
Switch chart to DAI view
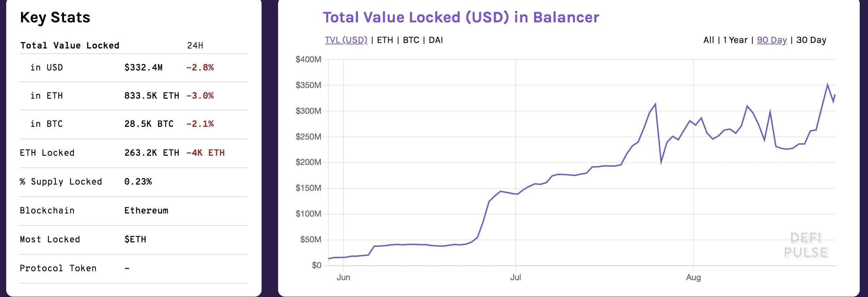tap(436, 40)
